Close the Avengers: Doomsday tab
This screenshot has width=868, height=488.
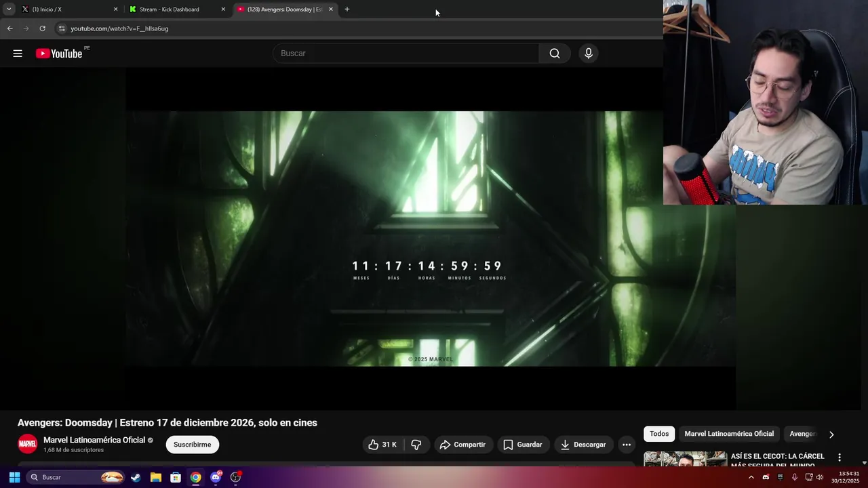(331, 9)
